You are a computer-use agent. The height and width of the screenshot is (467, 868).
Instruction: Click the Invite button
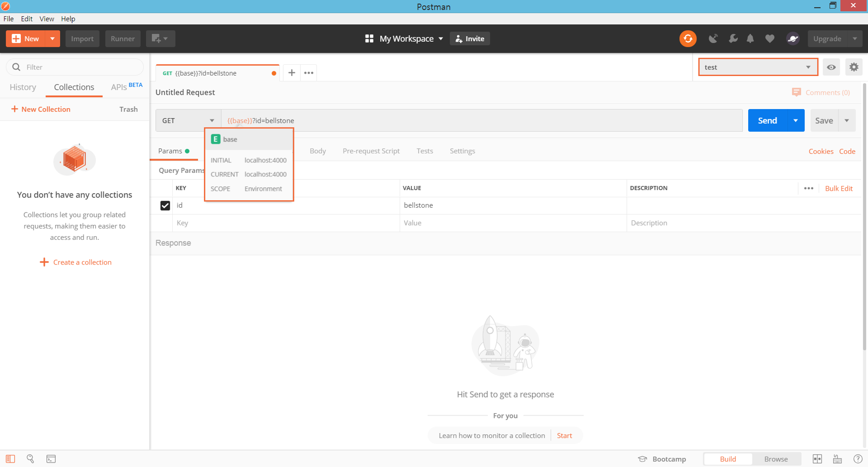(x=470, y=39)
